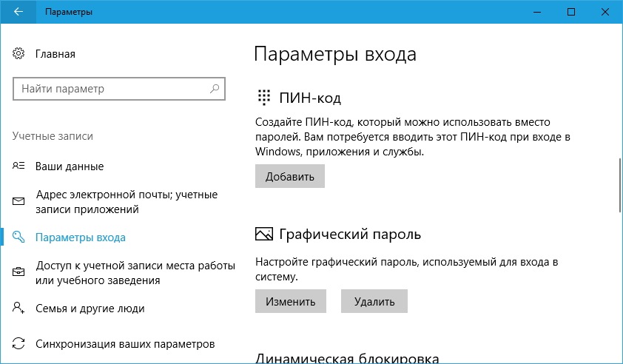The image size is (623, 364).
Task: Click Добавить button under ПИН-код
Action: point(290,176)
